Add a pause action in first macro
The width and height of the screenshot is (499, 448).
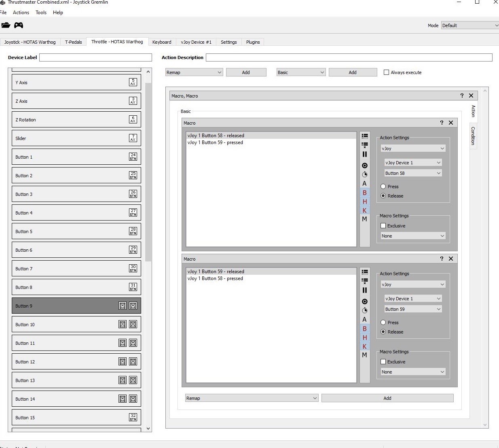coord(365,154)
